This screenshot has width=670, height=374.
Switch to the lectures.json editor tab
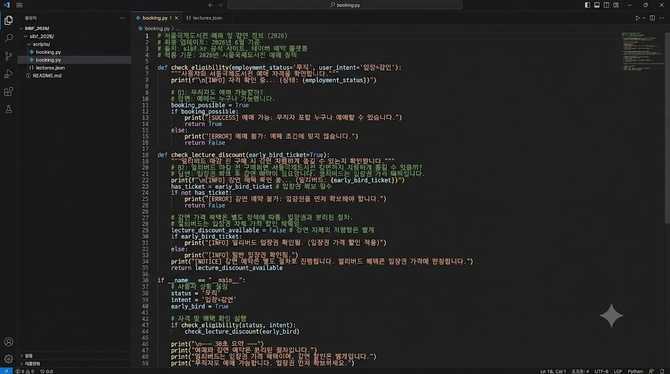(205, 18)
